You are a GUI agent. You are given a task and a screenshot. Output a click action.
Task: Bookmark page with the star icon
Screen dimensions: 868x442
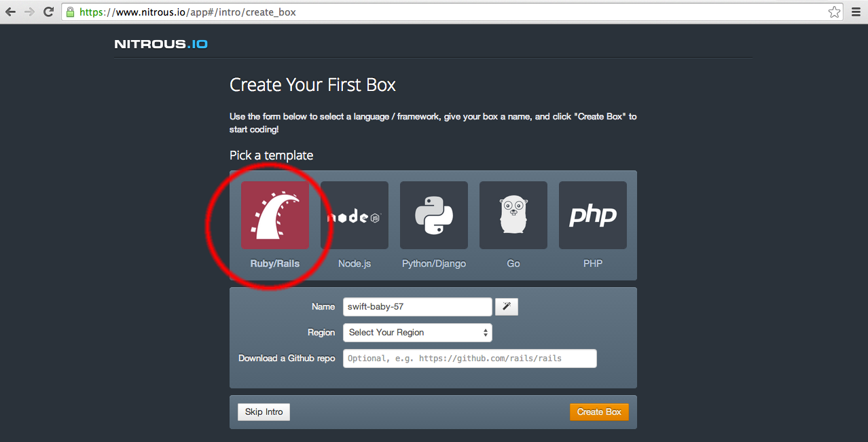834,12
